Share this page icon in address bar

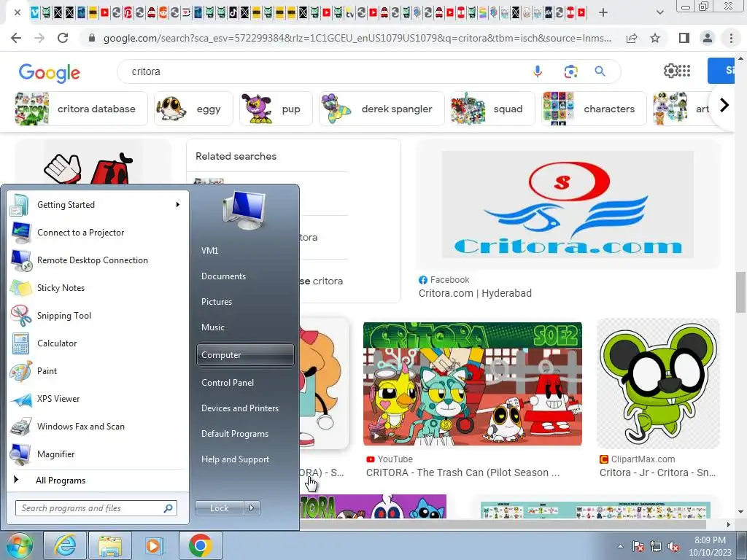tap(632, 38)
